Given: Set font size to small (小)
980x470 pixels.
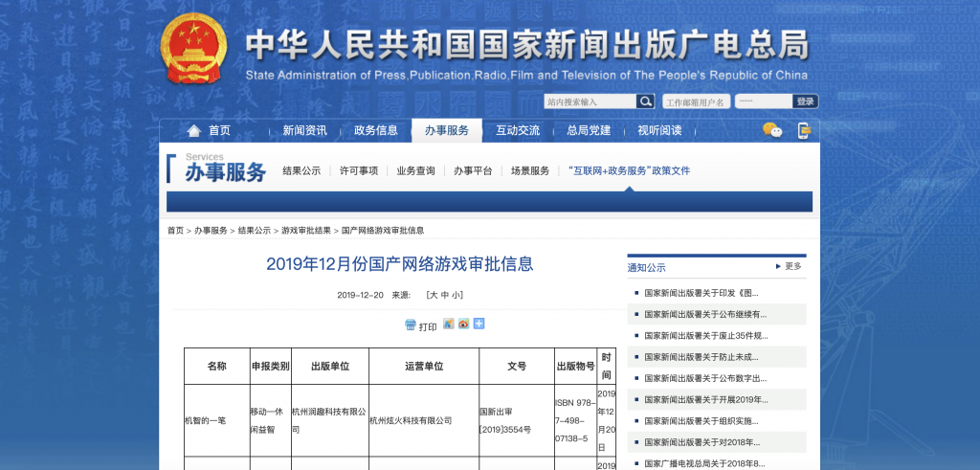Looking at the screenshot, I should tap(457, 295).
